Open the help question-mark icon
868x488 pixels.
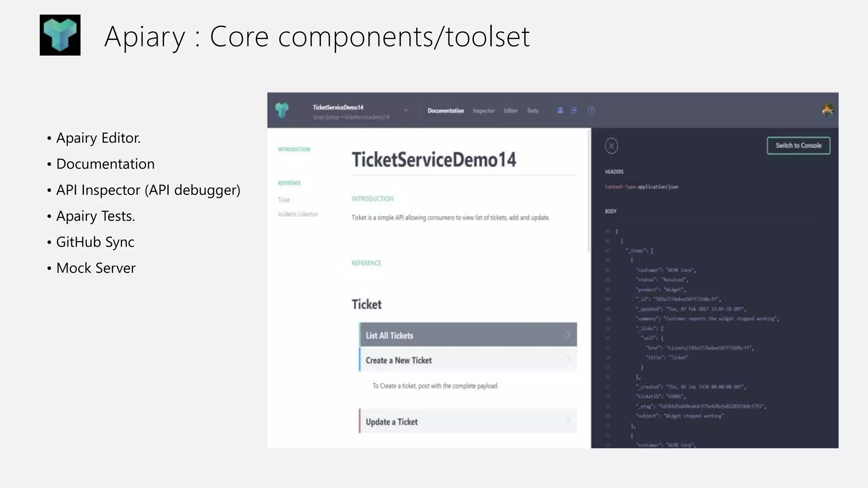[592, 111]
